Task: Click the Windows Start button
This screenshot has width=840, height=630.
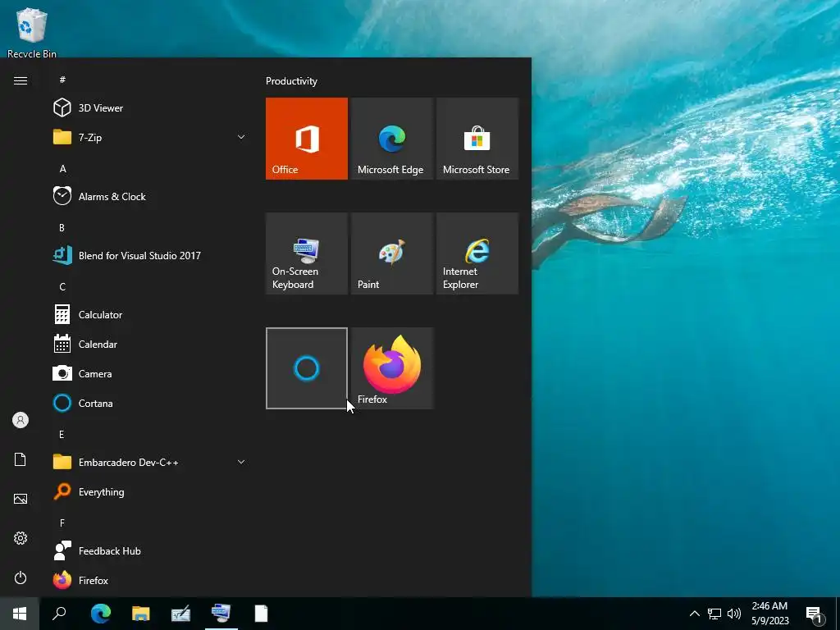Action: pos(20,614)
